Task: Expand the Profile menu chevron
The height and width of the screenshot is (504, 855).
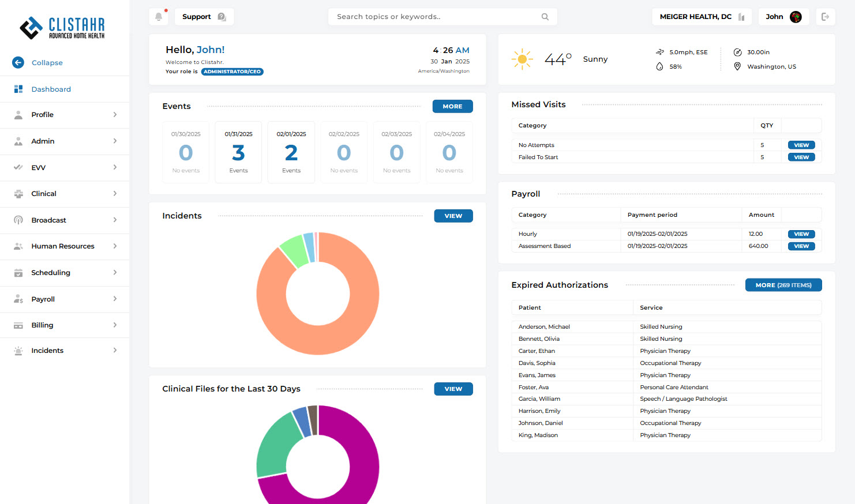Action: [x=115, y=115]
